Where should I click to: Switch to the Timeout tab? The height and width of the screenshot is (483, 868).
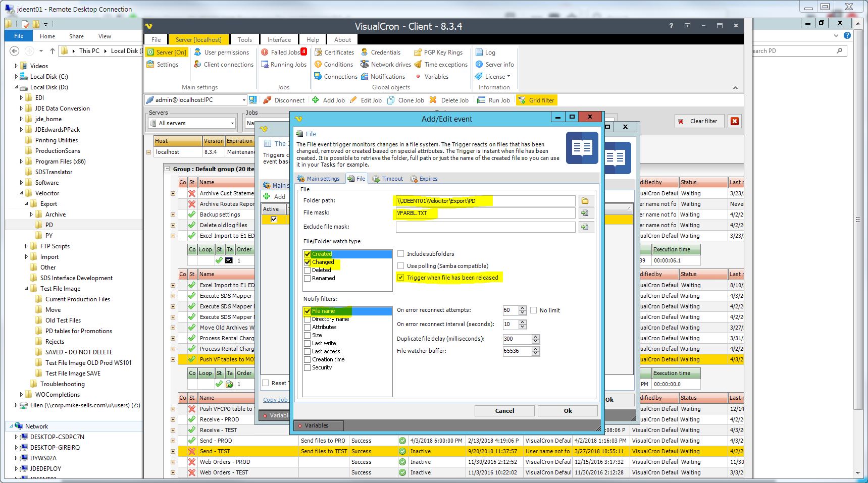coord(388,179)
